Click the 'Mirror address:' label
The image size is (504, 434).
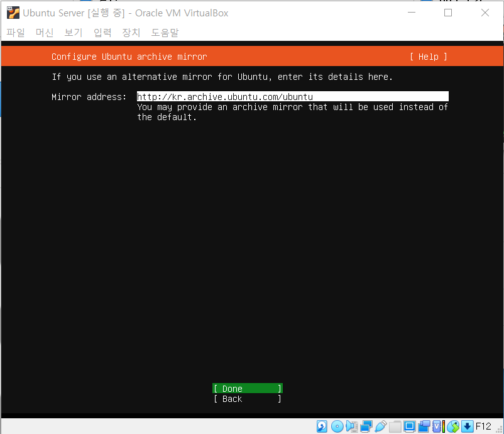pos(89,97)
